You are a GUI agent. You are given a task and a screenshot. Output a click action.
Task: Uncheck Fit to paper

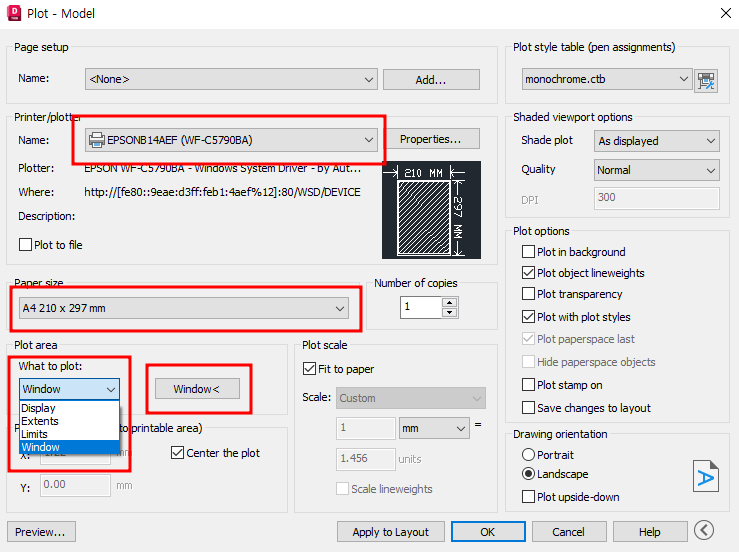coord(310,369)
